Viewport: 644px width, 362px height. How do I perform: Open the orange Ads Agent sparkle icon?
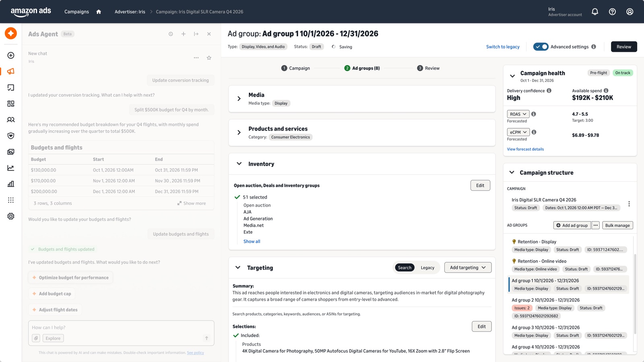[x=11, y=33]
